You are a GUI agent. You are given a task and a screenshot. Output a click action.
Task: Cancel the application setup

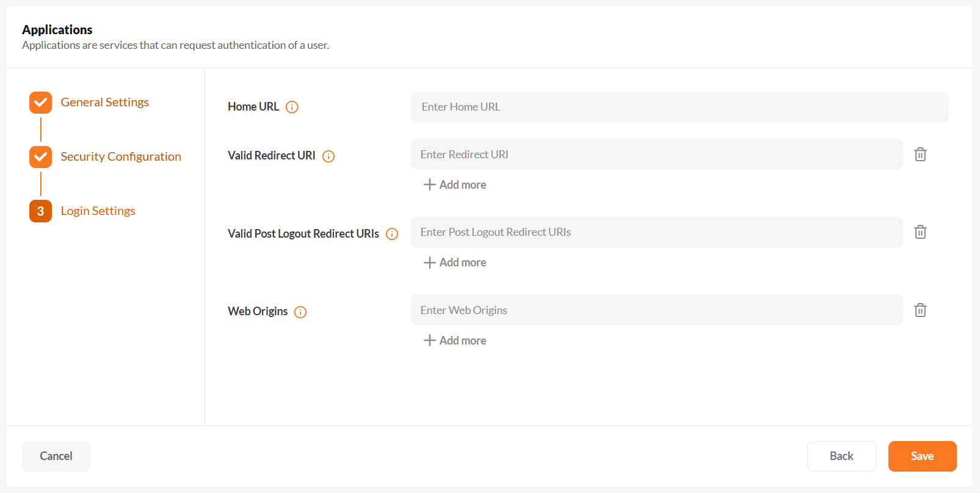56,456
